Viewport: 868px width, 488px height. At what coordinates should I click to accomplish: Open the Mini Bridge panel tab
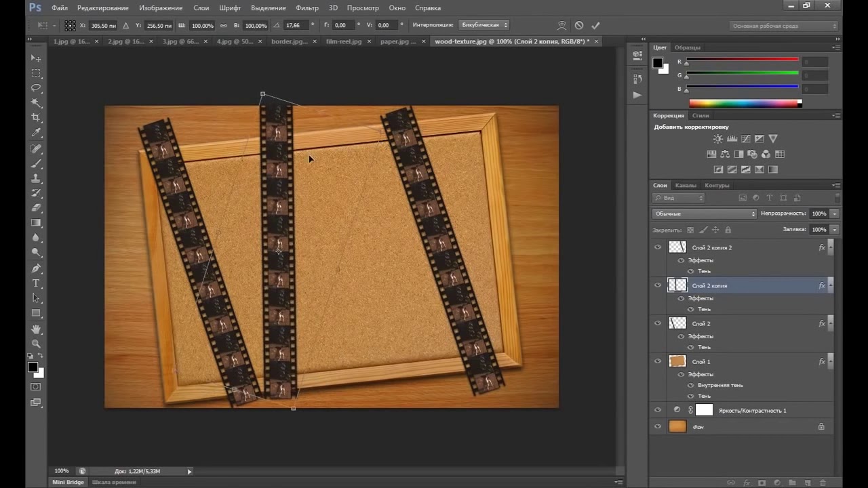coord(68,482)
